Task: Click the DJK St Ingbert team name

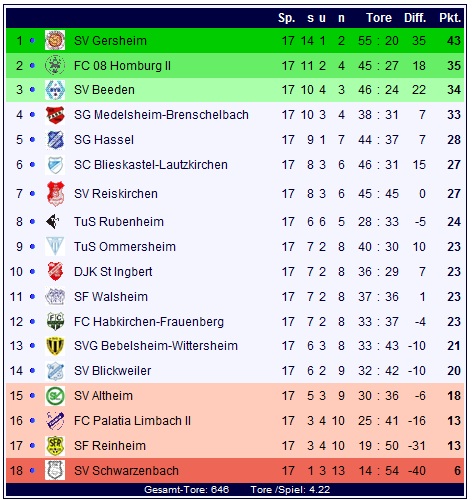Action: click(x=113, y=272)
